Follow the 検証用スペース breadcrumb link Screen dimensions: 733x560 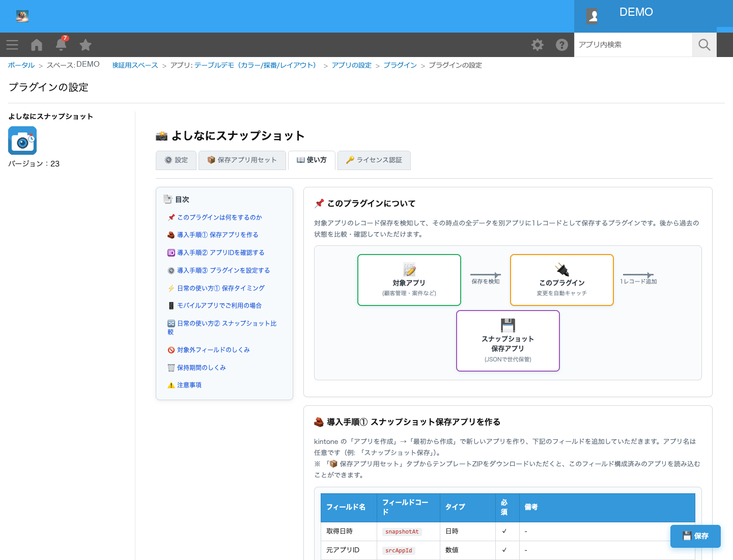pyautogui.click(x=135, y=65)
